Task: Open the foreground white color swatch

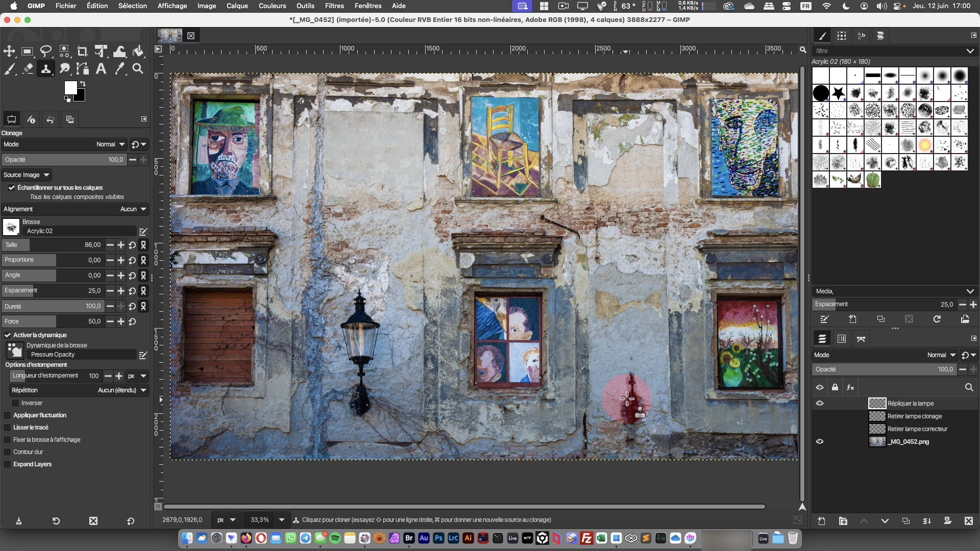Action: [x=69, y=87]
